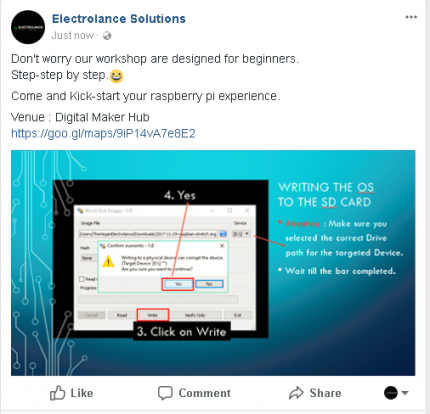430x414 pixels.
Task: Open the Hash dropdown showing None
Action: 89,258
